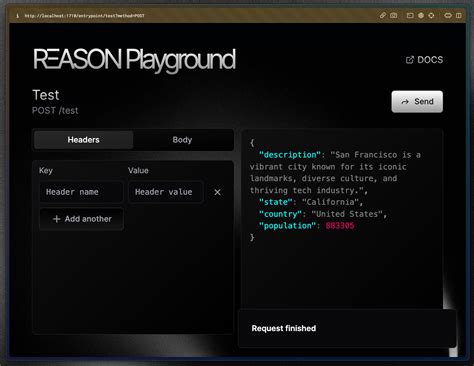Screen dimensions: 474x366
Task: Click the split-view columns icon at far right
Action: coord(459,15)
